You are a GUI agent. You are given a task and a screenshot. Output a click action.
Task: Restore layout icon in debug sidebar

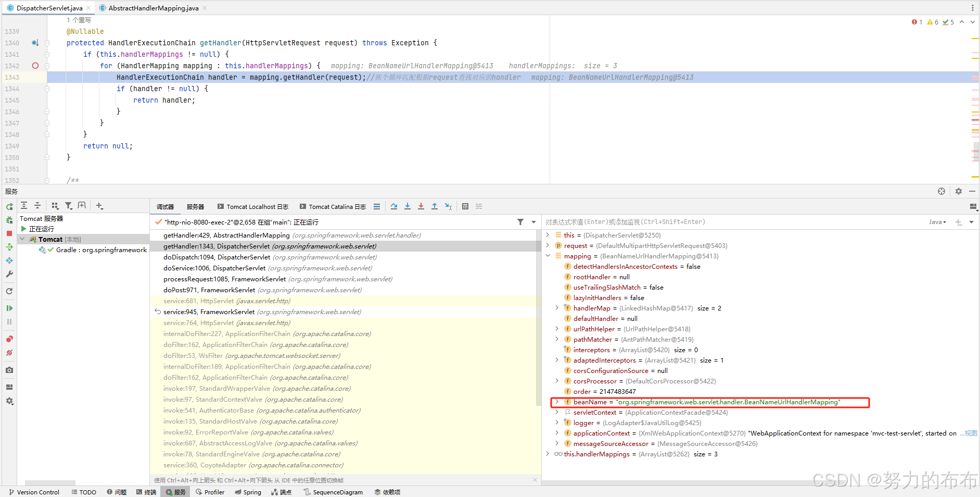pyautogui.click(x=9, y=387)
